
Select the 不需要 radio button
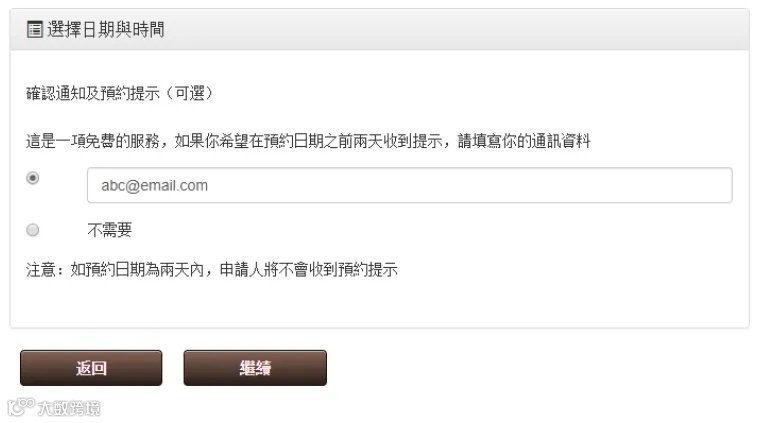click(x=32, y=230)
